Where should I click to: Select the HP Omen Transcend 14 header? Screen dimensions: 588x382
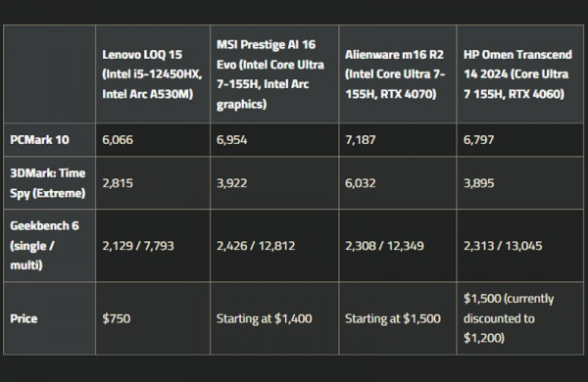(517, 74)
